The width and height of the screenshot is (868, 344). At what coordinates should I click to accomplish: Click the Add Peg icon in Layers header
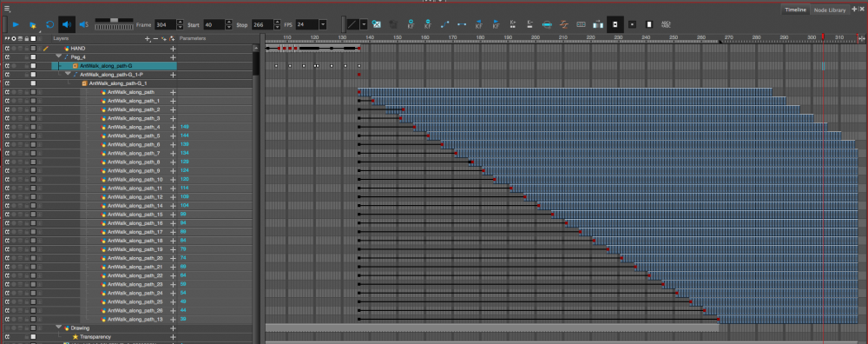click(172, 39)
